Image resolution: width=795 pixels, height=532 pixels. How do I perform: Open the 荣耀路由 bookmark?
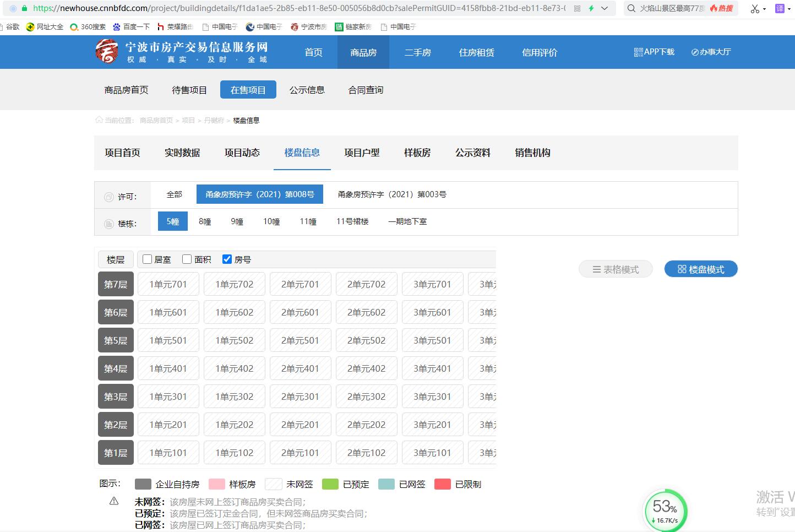pos(175,26)
